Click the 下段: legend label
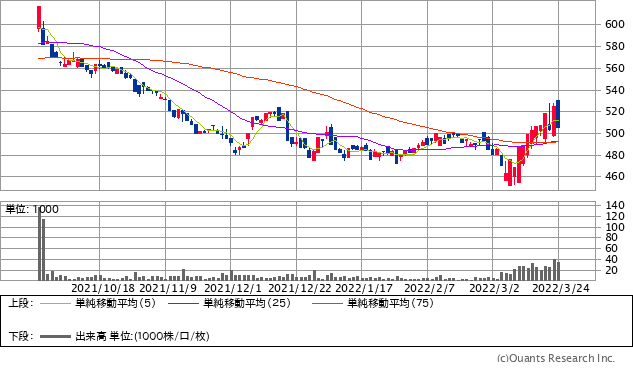 click(x=21, y=336)
